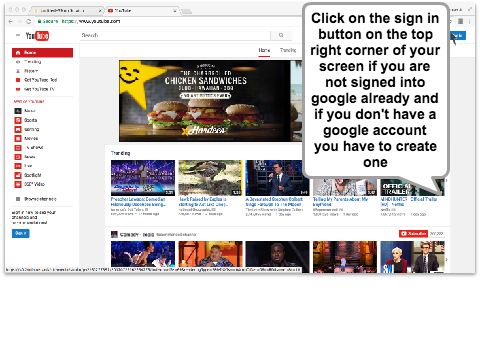Reload the page with the refresh icon
Screen dimensions: 480x360
point(29,21)
